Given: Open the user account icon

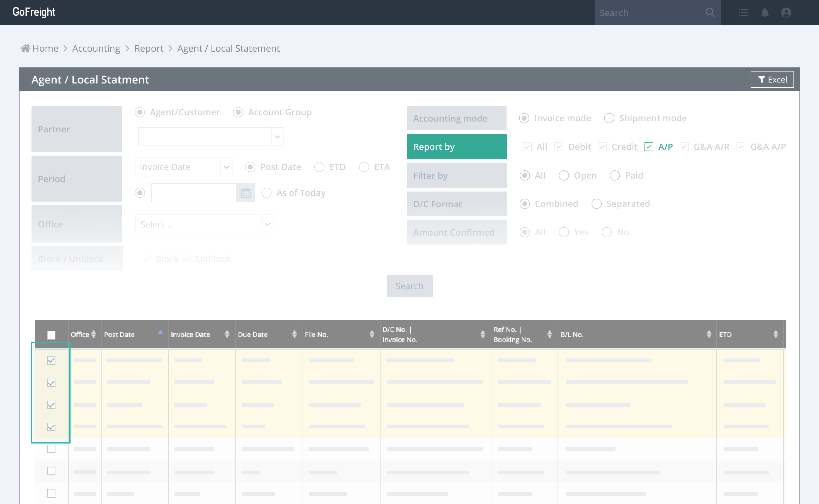Looking at the screenshot, I should 786,13.
